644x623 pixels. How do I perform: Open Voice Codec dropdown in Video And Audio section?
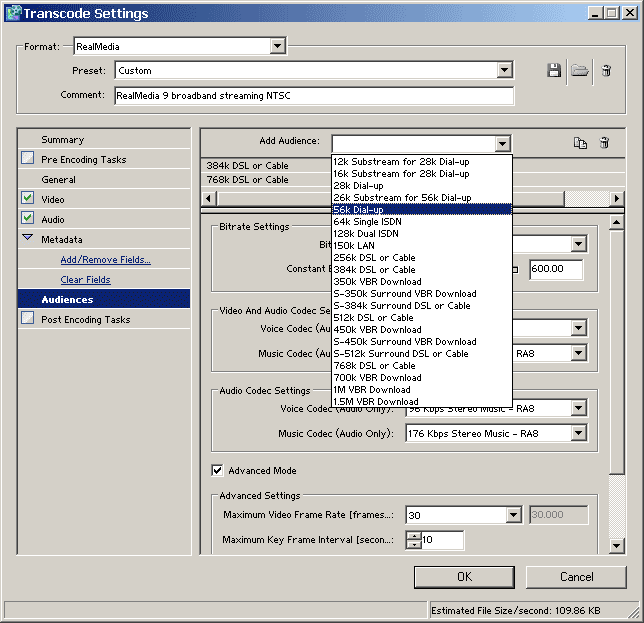tap(578, 328)
